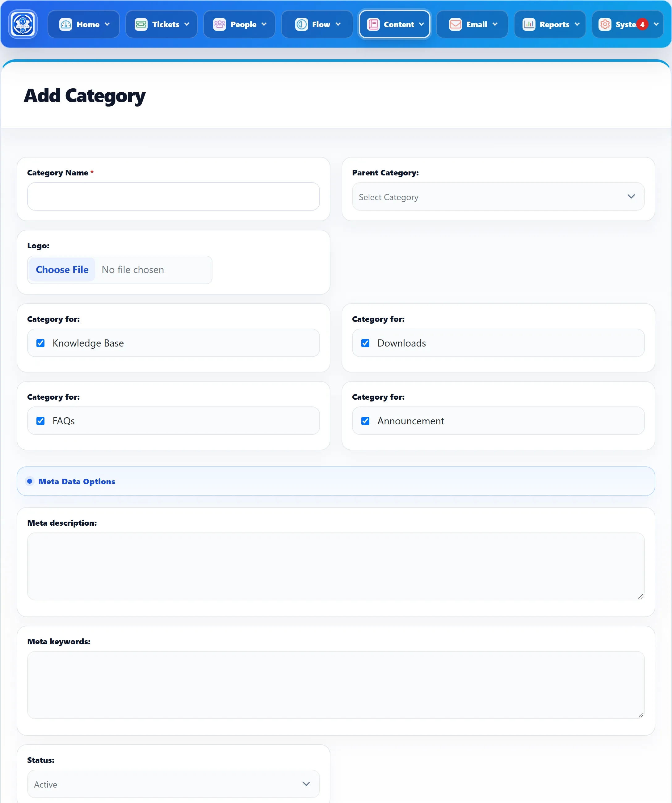Open the Email menu
This screenshot has width=672, height=803.
472,24
